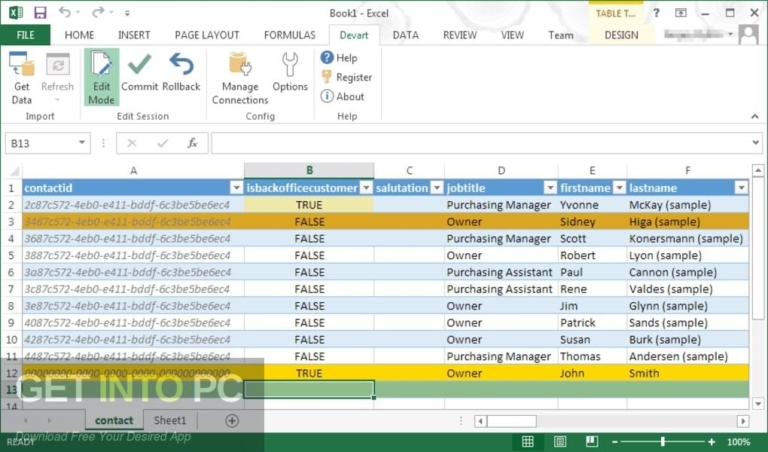This screenshot has width=768, height=452.
Task: Switch to the INSERT ribbon tab
Action: tap(134, 35)
